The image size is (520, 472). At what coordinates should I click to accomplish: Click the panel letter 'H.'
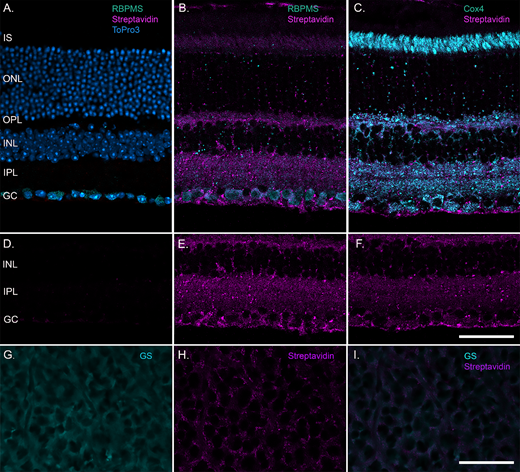pyautogui.click(x=183, y=355)
